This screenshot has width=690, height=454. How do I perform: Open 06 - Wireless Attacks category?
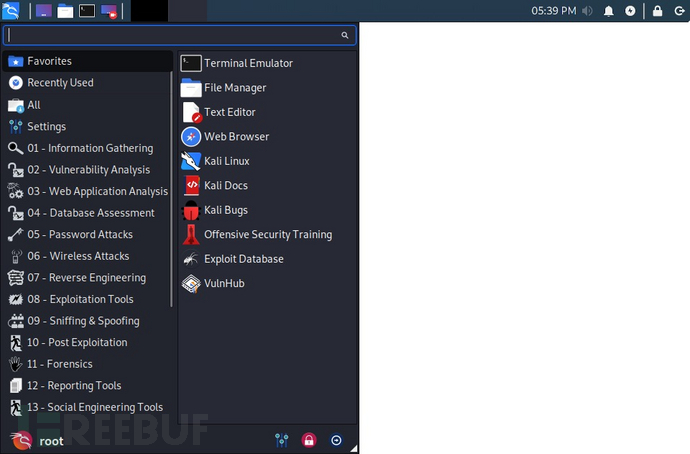(x=88, y=256)
